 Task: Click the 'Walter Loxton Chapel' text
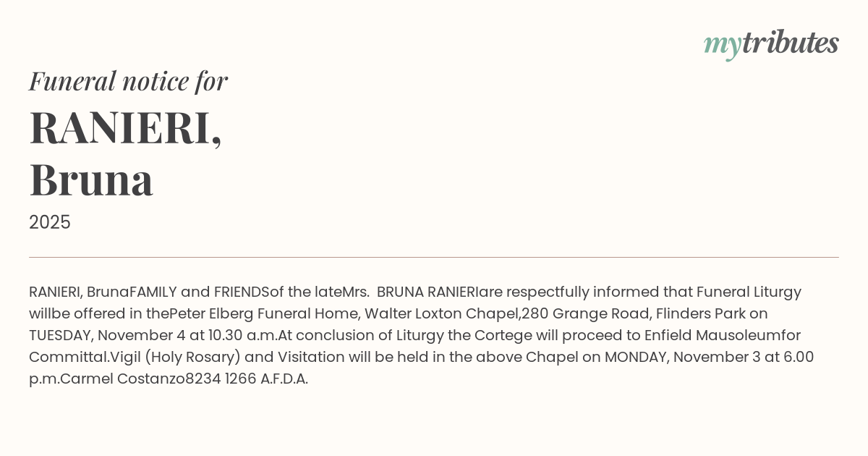pyautogui.click(x=441, y=313)
